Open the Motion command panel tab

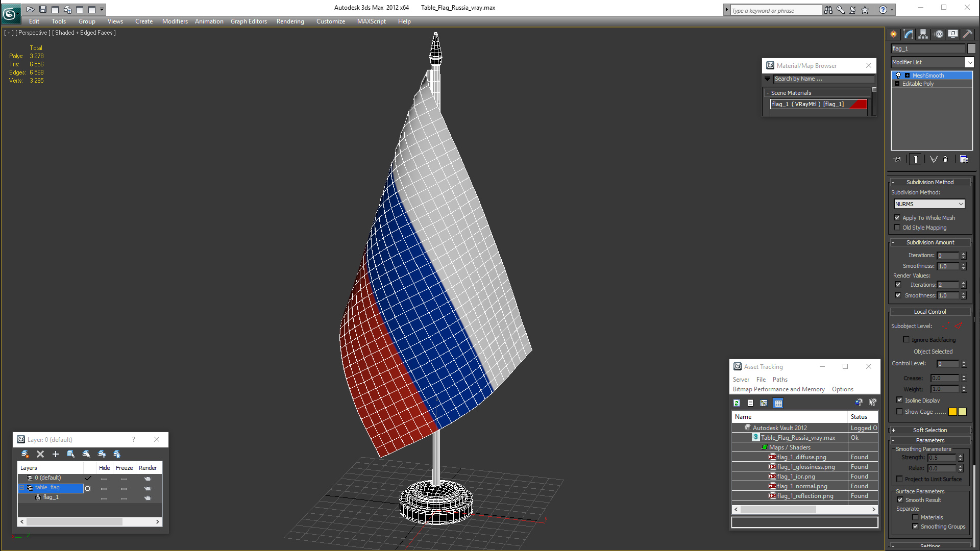(x=939, y=34)
